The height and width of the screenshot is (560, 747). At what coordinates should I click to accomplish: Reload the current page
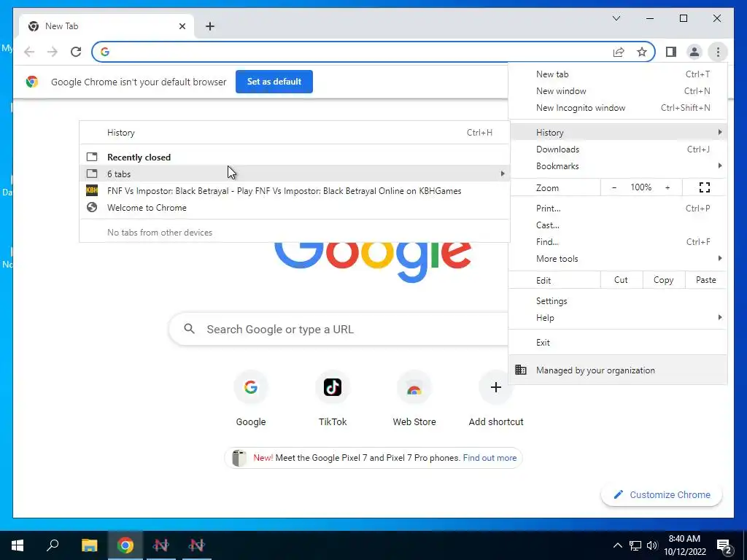click(x=76, y=52)
